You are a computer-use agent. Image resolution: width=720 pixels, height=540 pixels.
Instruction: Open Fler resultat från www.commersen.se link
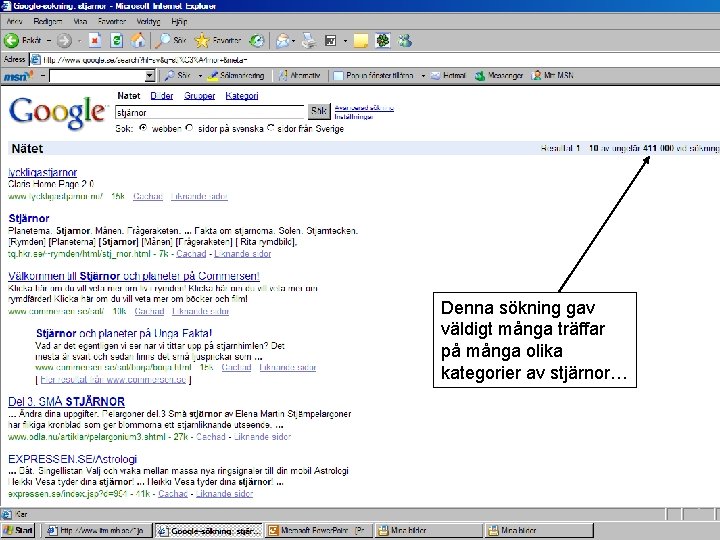[x=113, y=379]
